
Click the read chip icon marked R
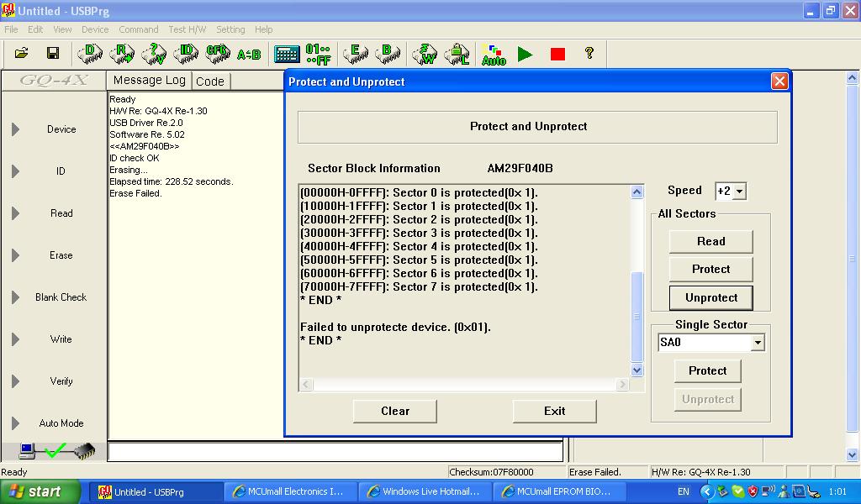(x=122, y=53)
